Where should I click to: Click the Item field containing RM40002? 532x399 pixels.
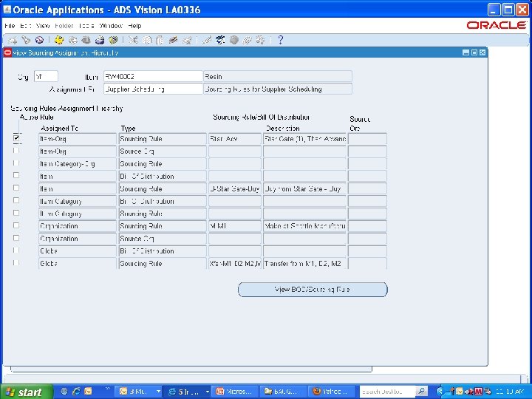tap(153, 76)
